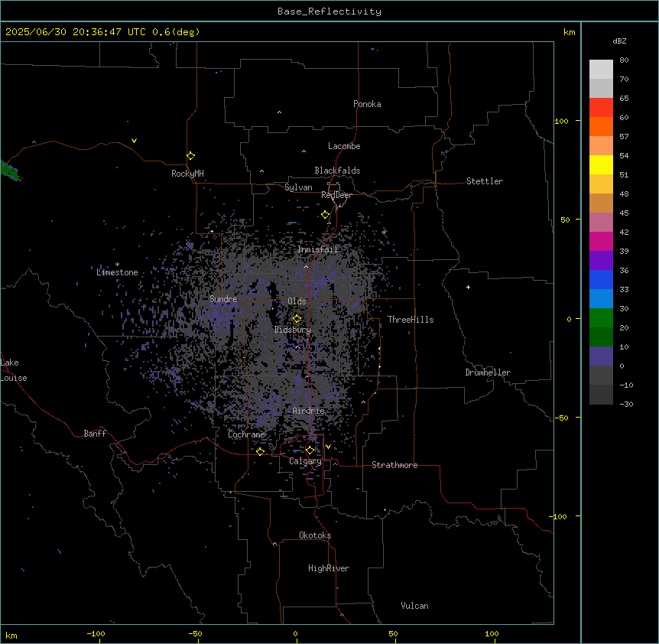Image resolution: width=659 pixels, height=644 pixels.
Task: Select the dark green 10-20 dBZ legend swatch
Action: pos(601,337)
